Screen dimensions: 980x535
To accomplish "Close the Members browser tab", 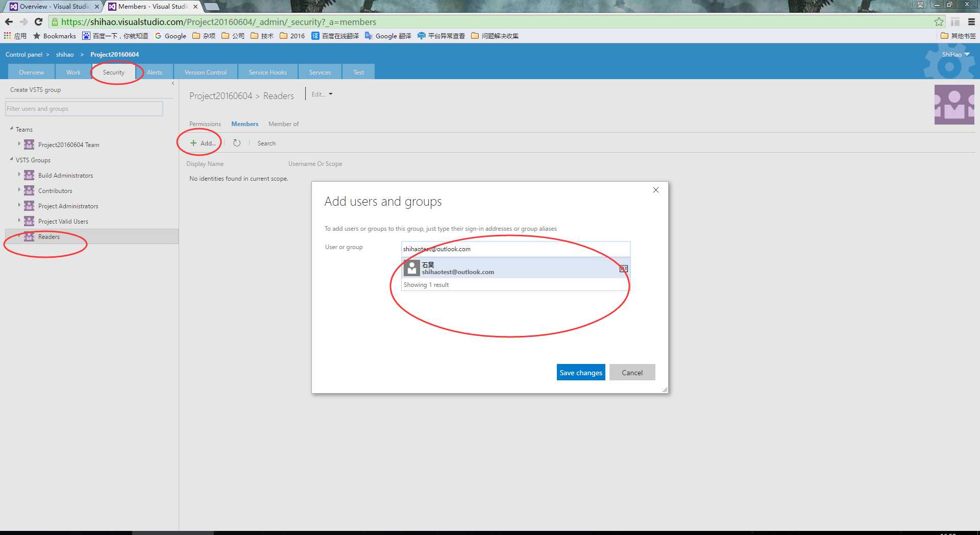I will (195, 7).
